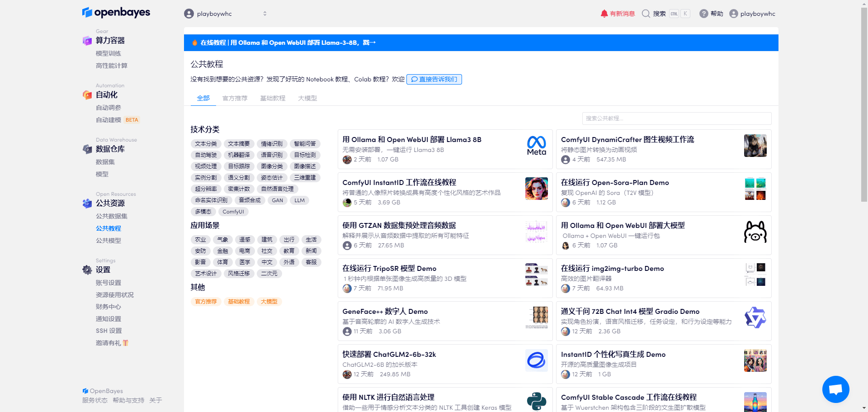Click the 数据仓库 sidebar icon
This screenshot has width=868, height=412.
(87, 149)
